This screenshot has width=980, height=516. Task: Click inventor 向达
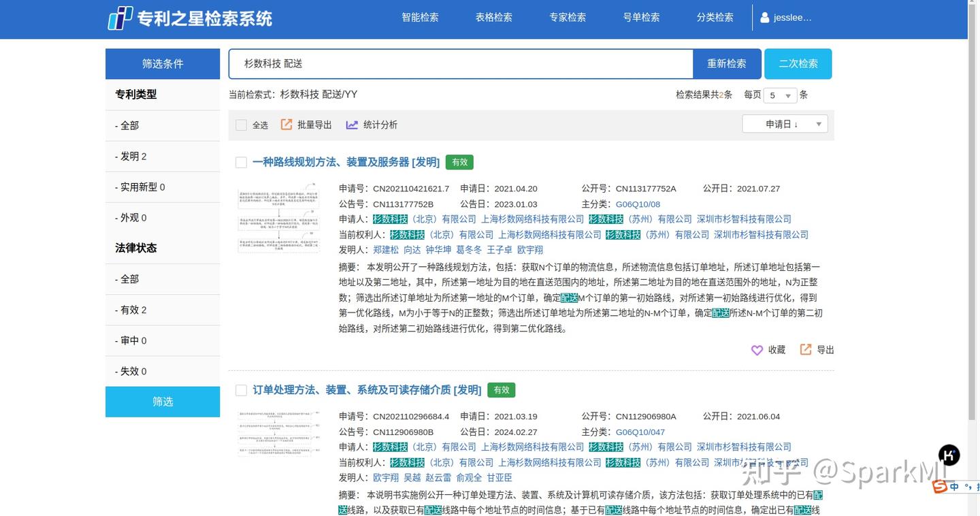[412, 250]
